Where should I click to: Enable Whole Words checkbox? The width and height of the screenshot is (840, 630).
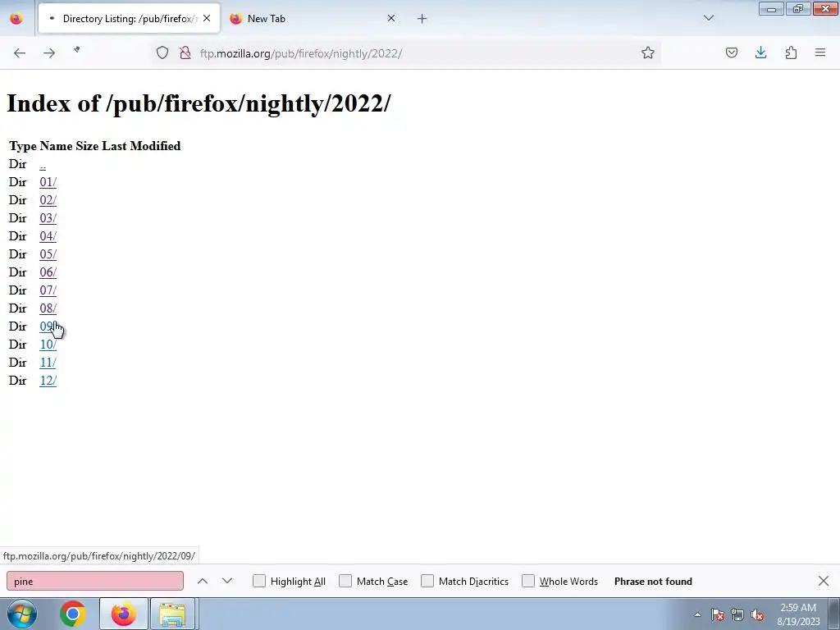coord(528,582)
